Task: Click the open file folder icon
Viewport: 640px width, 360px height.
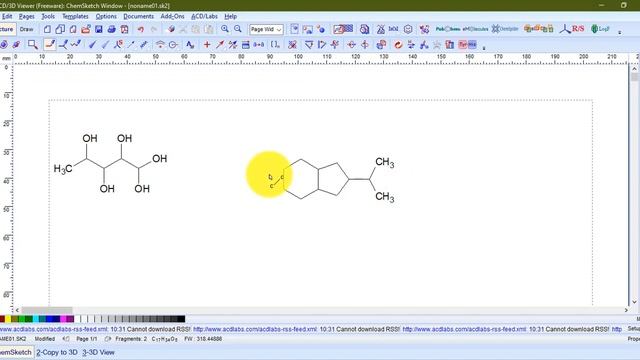Action: coord(86,29)
